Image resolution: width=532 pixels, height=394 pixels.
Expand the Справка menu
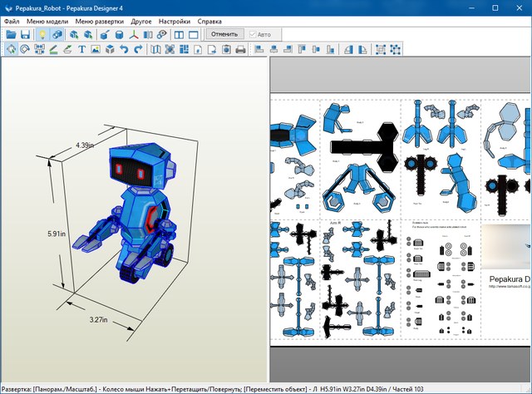(210, 21)
